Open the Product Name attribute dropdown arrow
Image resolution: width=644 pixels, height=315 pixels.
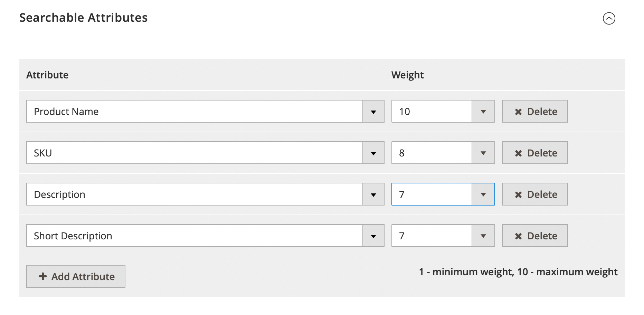tap(373, 112)
